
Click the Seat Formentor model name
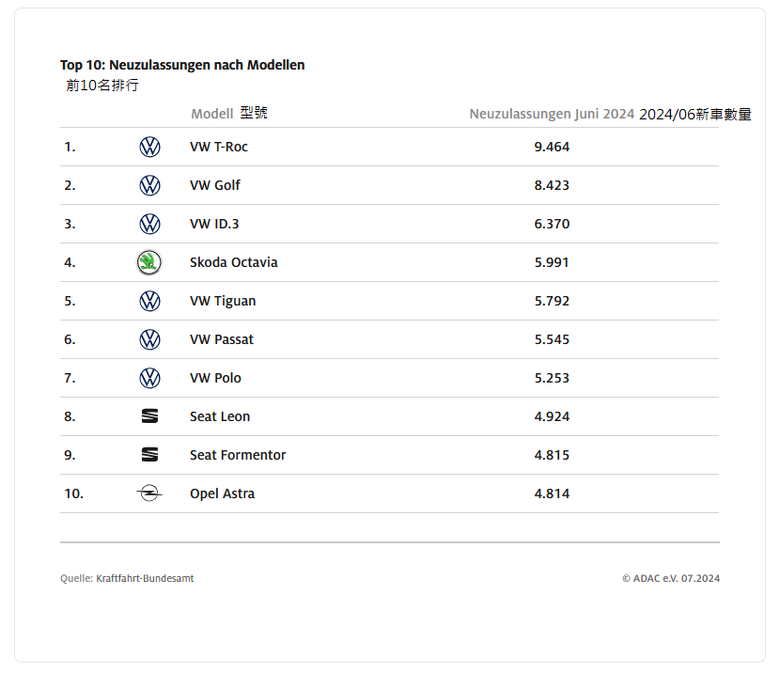click(237, 455)
